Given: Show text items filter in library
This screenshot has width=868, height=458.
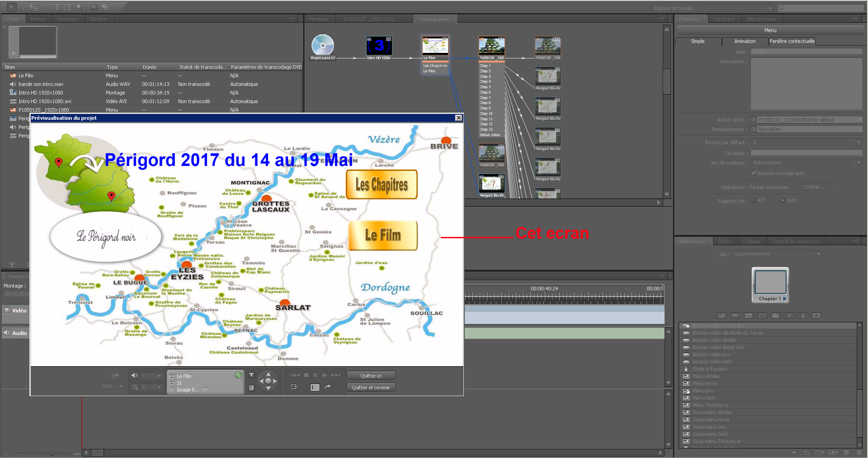Looking at the screenshot, I should (789, 316).
